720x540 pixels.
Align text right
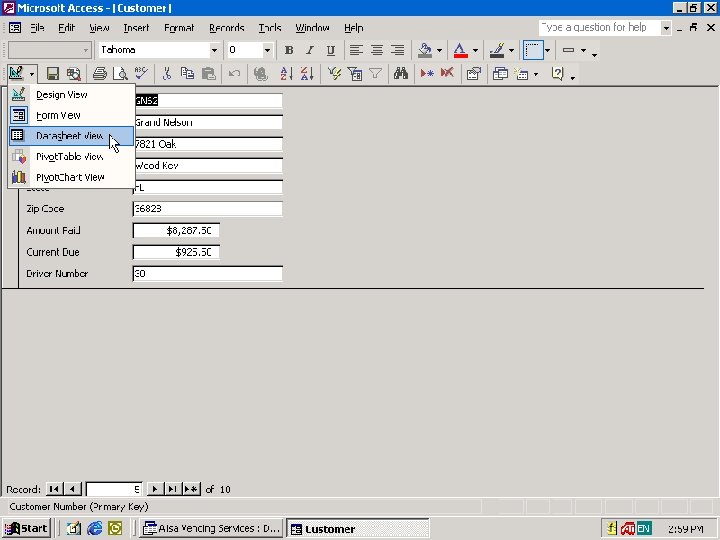coord(397,50)
